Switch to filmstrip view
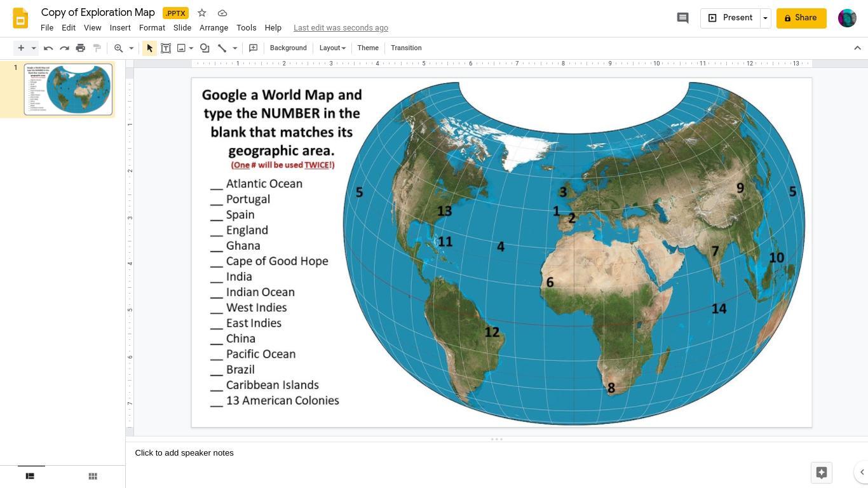Screen dimensions: 868x488 (x=30, y=476)
